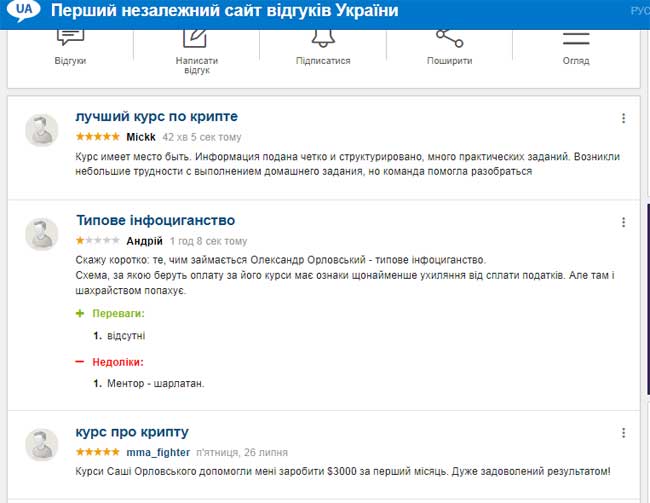Viewport: 650px width, 503px height.
Task: Click the username Mickk
Action: (141, 137)
